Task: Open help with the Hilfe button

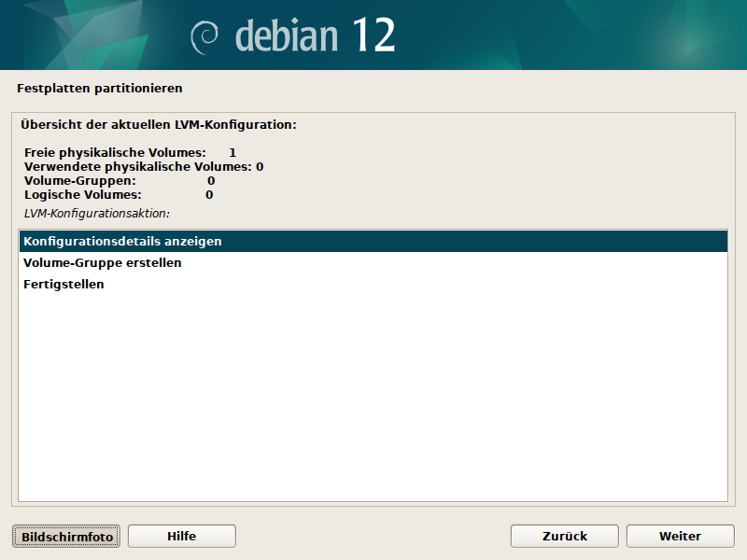Action: (x=182, y=536)
